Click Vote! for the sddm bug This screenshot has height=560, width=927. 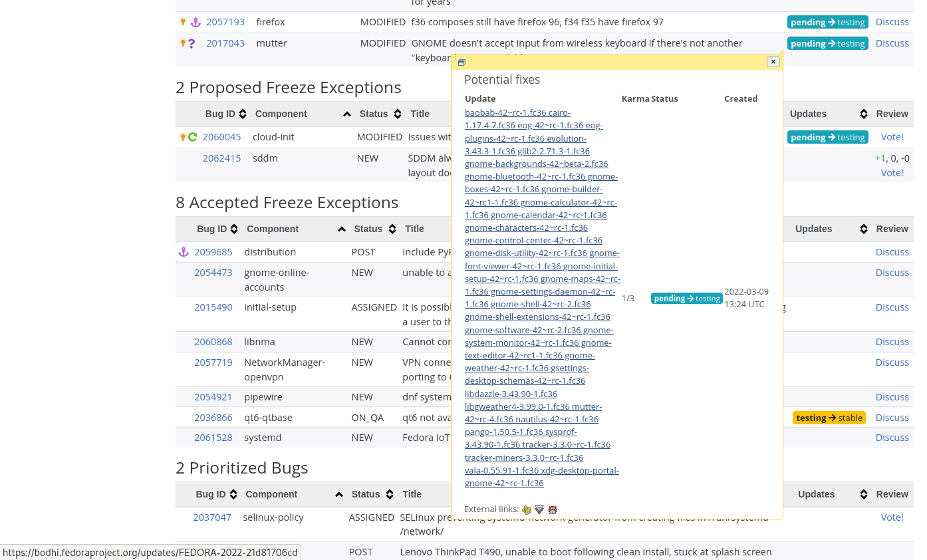click(x=892, y=173)
